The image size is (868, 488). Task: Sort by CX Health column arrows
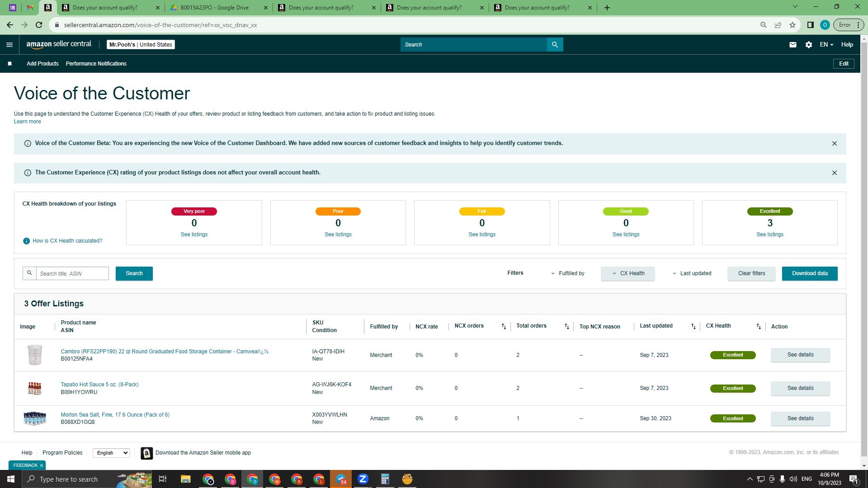point(759,326)
